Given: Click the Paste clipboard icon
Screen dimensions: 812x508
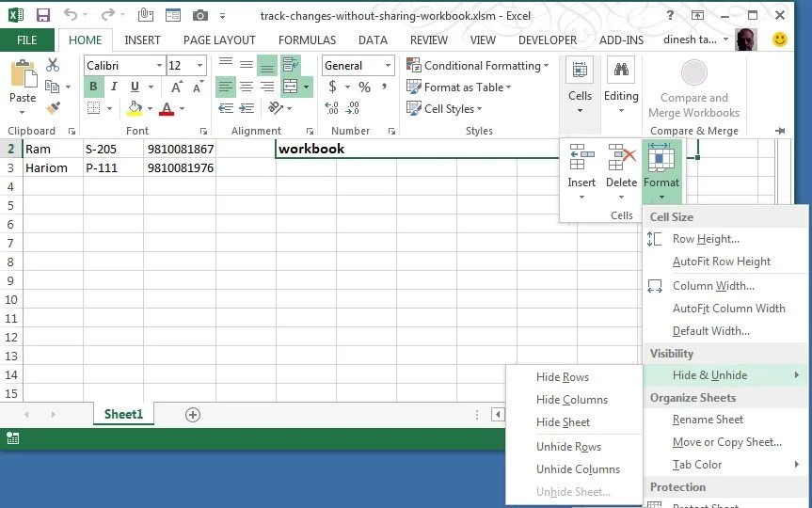Looking at the screenshot, I should pyautogui.click(x=23, y=73).
